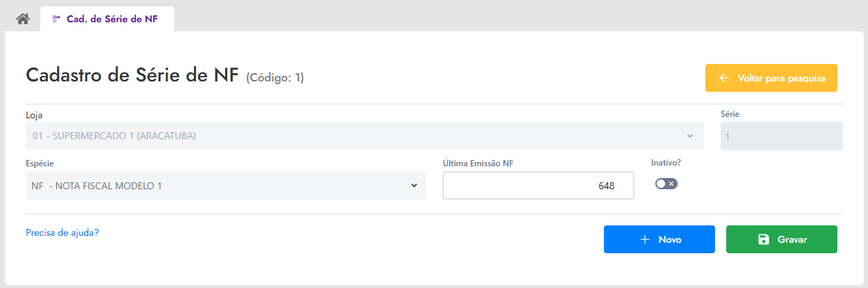This screenshot has height=288, width=868.
Task: Go back via the Voltar para pesquisa button
Action: click(771, 78)
